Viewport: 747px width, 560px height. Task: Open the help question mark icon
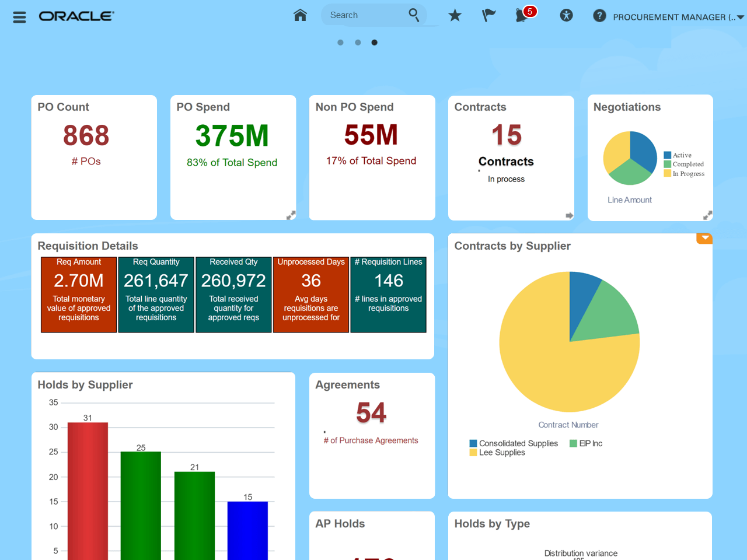(x=599, y=16)
